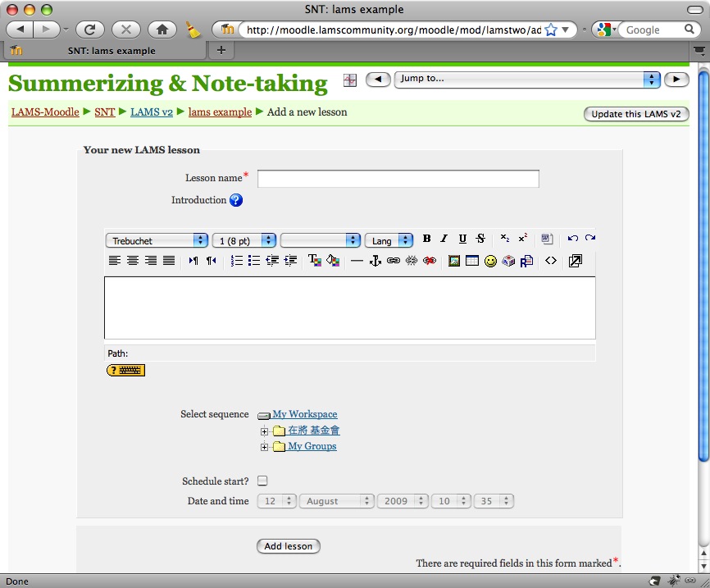
Task: Open the Trebuchet font dropdown
Action: point(157,240)
